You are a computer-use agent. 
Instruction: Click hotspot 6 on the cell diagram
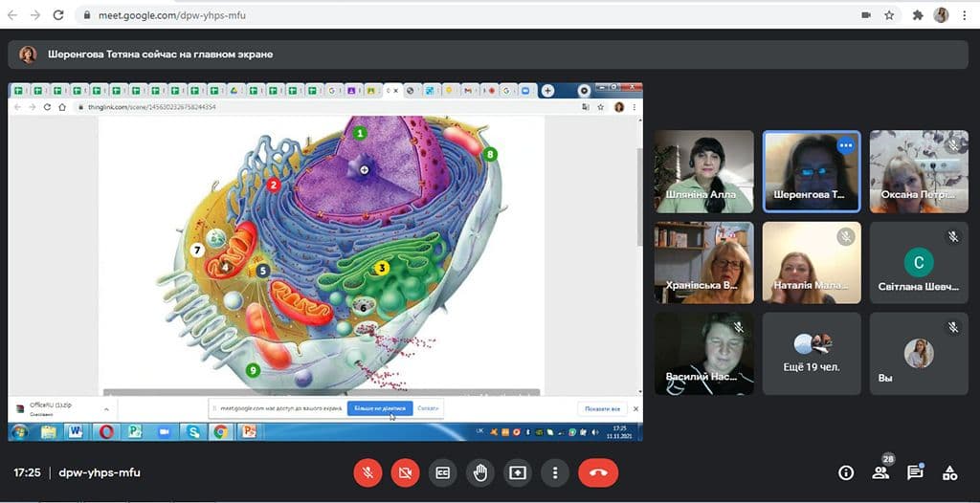(363, 307)
